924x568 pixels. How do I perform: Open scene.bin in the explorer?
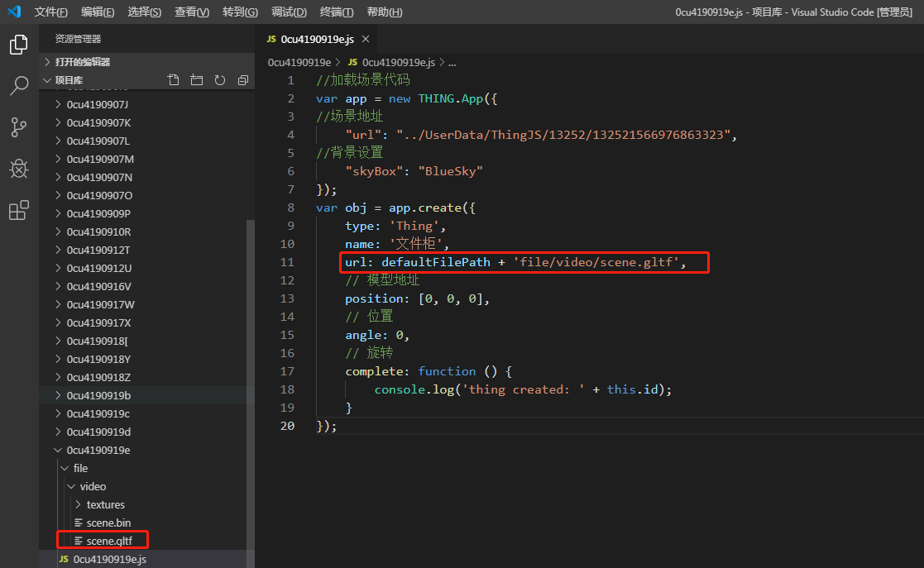click(x=146, y=523)
